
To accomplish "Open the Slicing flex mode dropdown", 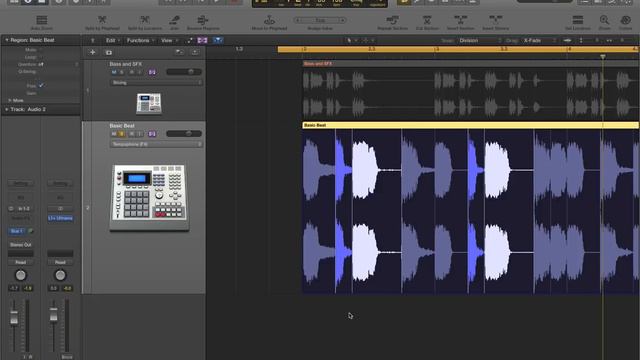I will click(156, 82).
